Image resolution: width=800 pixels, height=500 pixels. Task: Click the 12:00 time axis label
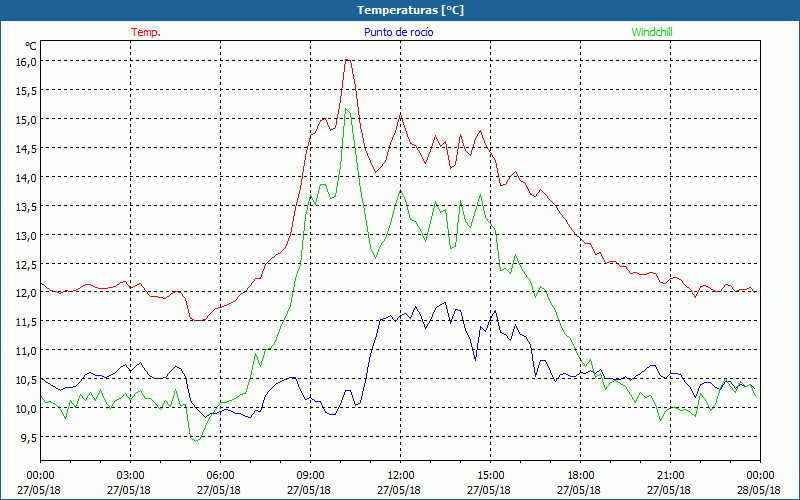(401, 476)
